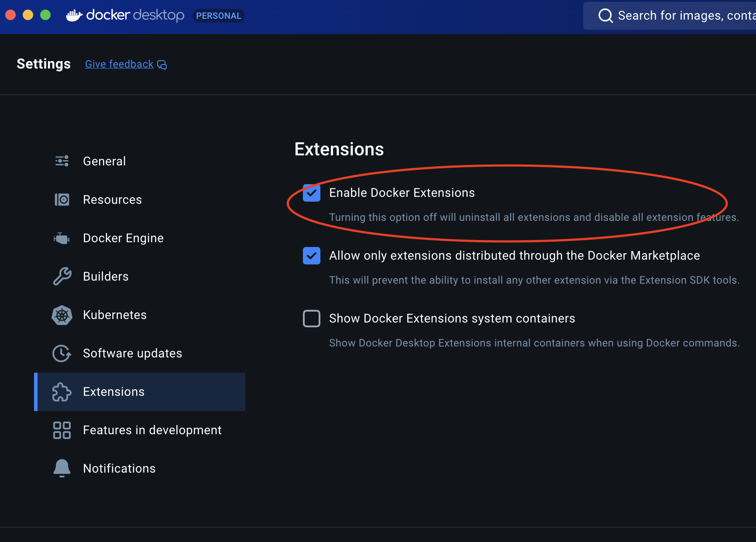The width and height of the screenshot is (756, 542).
Task: Click the Builders wrench icon
Action: (x=62, y=276)
